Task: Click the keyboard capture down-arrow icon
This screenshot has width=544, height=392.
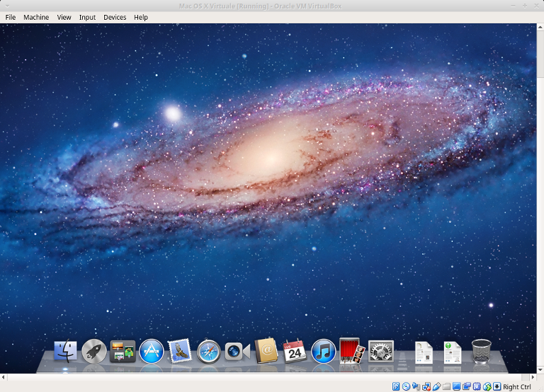Action: coord(497,386)
